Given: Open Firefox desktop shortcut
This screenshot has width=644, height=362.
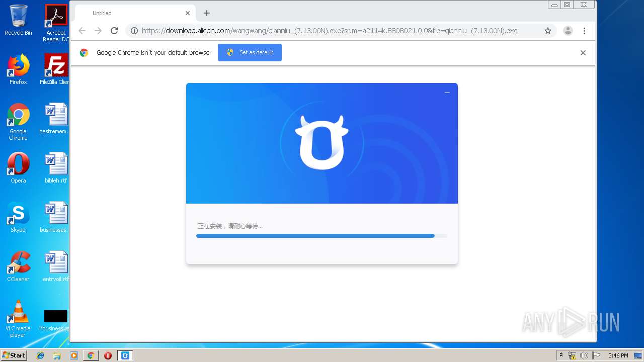Looking at the screenshot, I should [18, 69].
